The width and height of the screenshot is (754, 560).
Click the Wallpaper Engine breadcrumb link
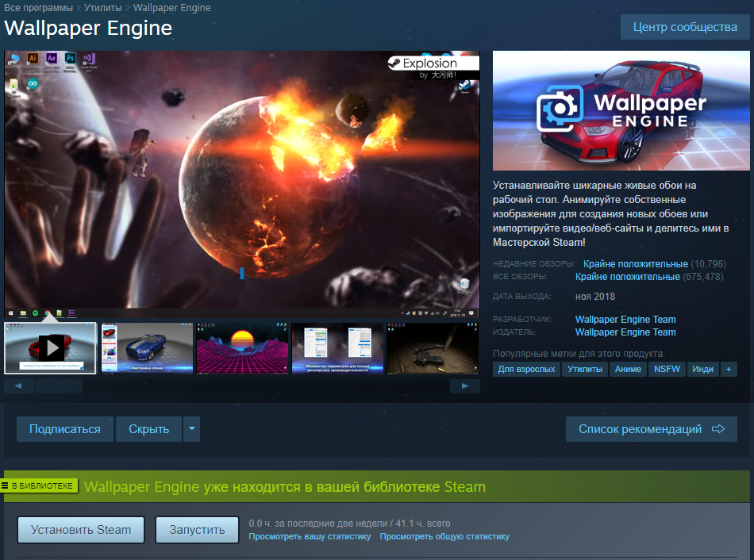click(x=171, y=8)
